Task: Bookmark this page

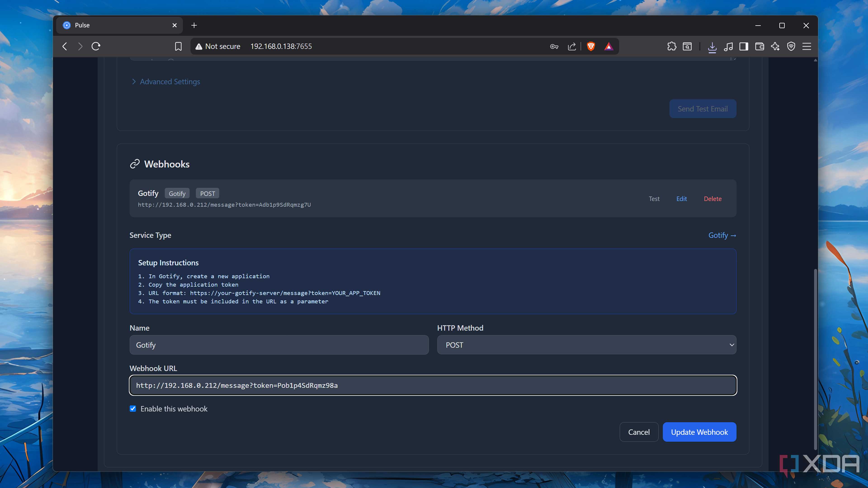Action: pos(178,46)
